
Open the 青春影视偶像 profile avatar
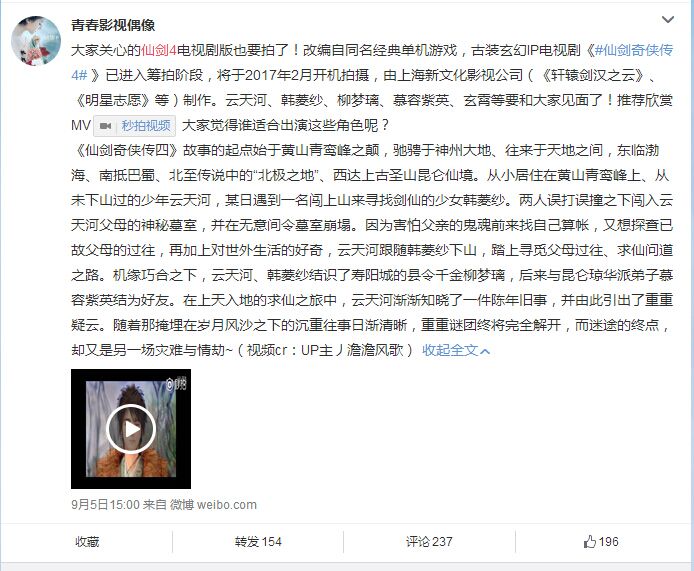(36, 41)
